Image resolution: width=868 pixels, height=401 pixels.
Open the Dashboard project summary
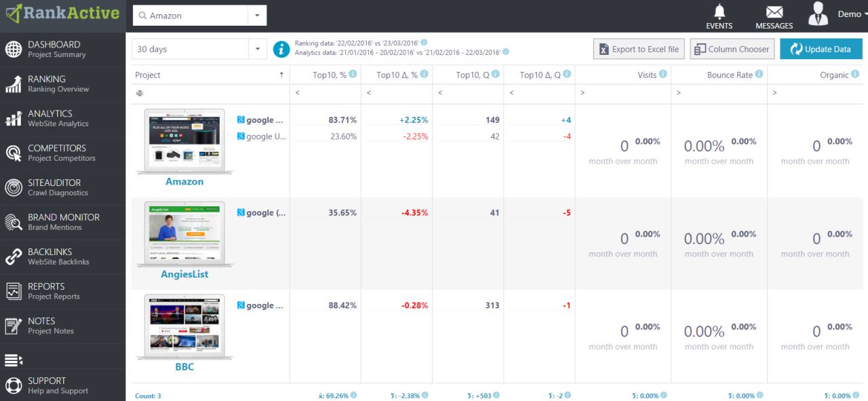pyautogui.click(x=62, y=50)
